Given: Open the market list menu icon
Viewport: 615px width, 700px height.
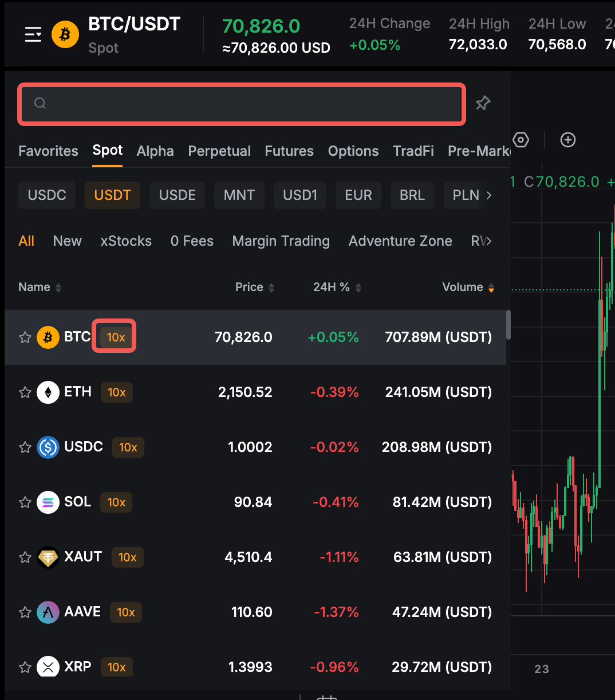Looking at the screenshot, I should [33, 35].
